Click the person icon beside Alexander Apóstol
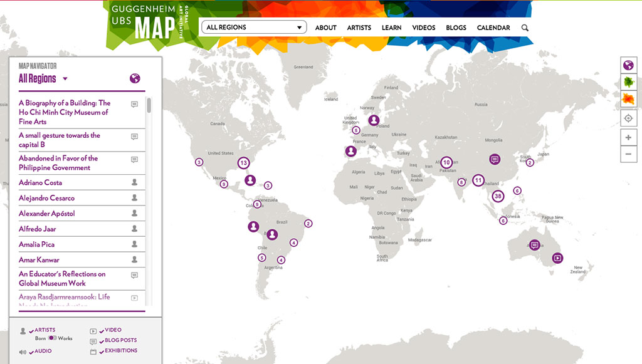 (134, 214)
